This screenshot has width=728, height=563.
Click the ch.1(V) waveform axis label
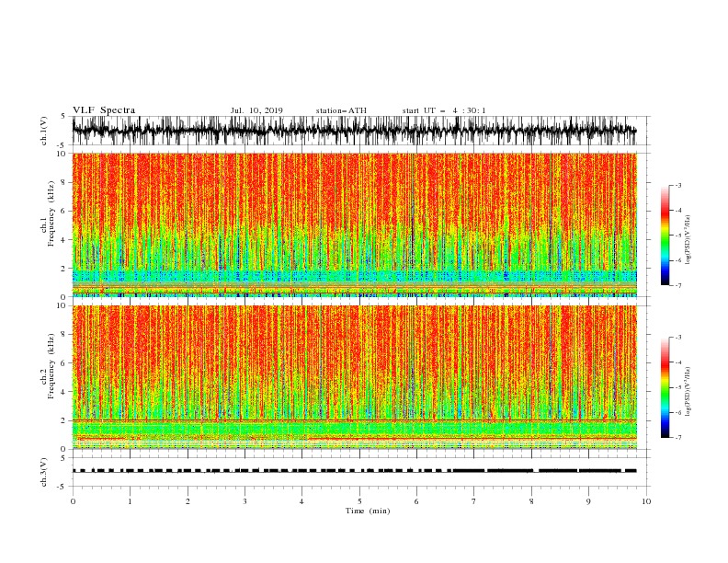(44, 131)
